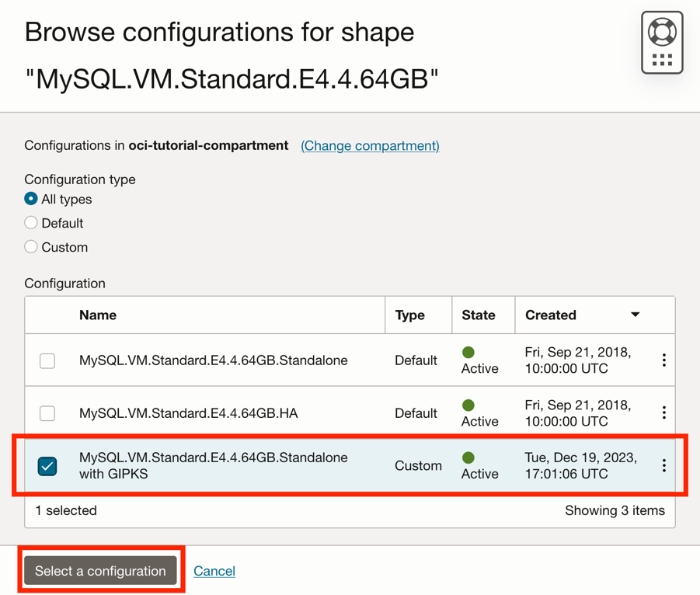700x595 pixels.
Task: Click green Active status icon of first row
Action: point(468,353)
